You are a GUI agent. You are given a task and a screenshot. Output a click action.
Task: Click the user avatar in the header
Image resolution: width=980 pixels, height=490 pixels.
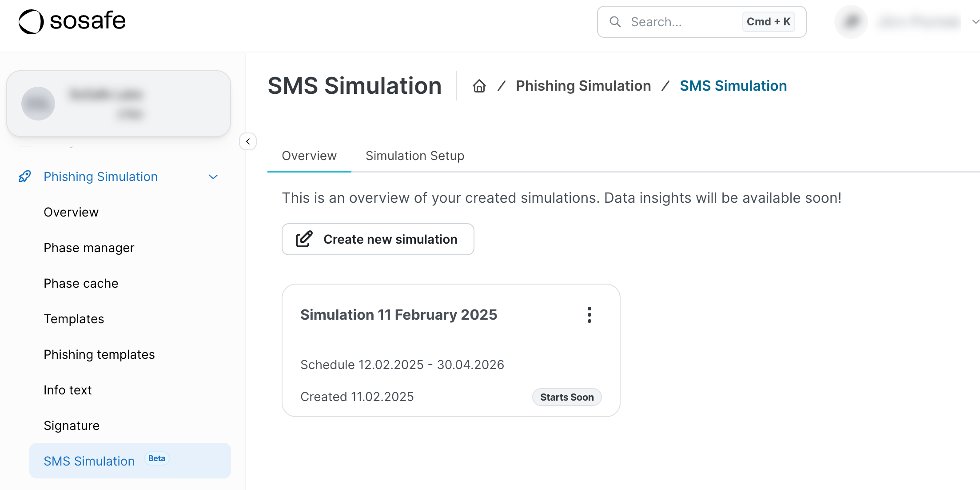(x=851, y=21)
